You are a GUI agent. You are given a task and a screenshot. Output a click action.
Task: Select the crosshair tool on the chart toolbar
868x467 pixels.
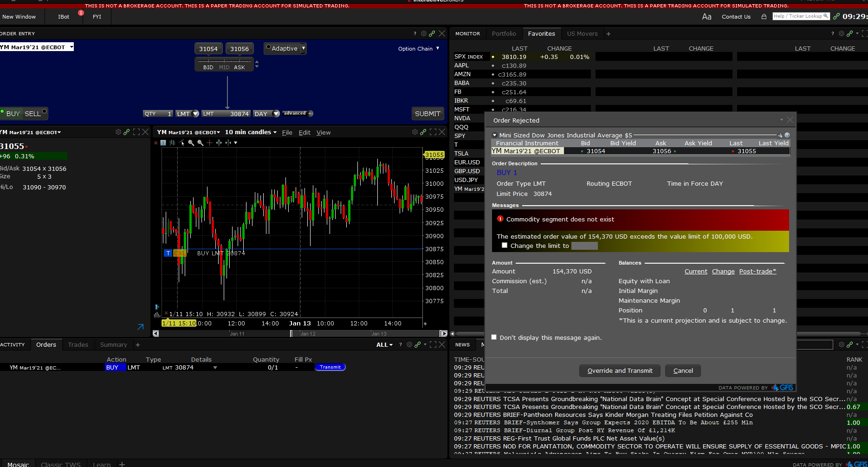pos(209,143)
